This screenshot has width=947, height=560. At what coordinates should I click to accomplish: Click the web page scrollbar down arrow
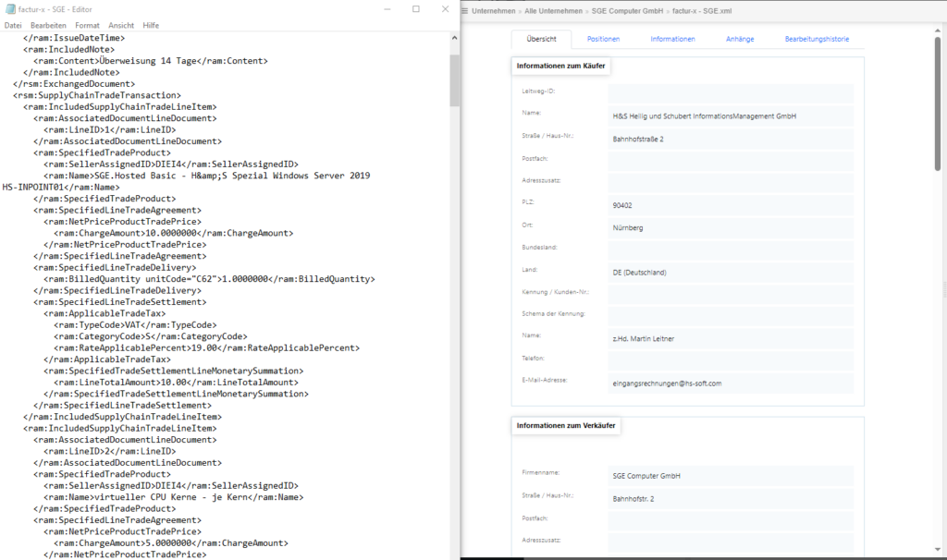tap(938, 549)
